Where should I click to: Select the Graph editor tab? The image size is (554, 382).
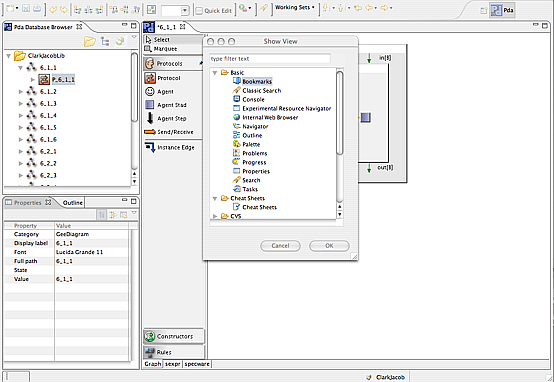(x=153, y=364)
